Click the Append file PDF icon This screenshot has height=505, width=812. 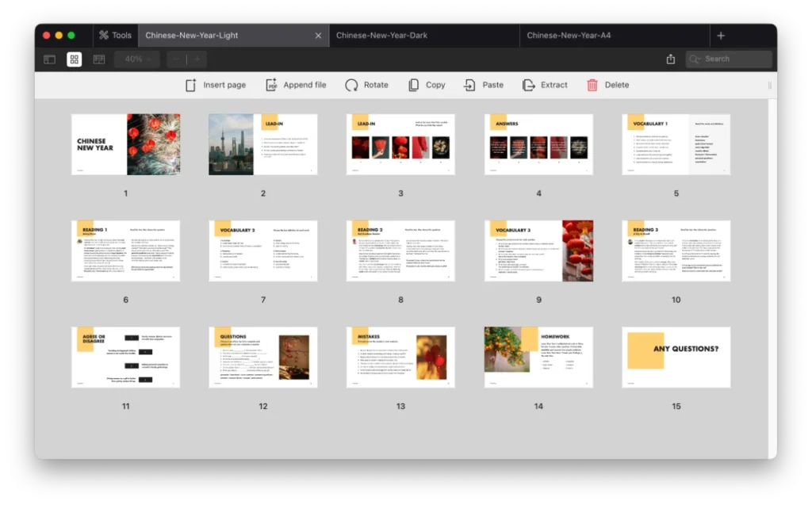coord(271,85)
